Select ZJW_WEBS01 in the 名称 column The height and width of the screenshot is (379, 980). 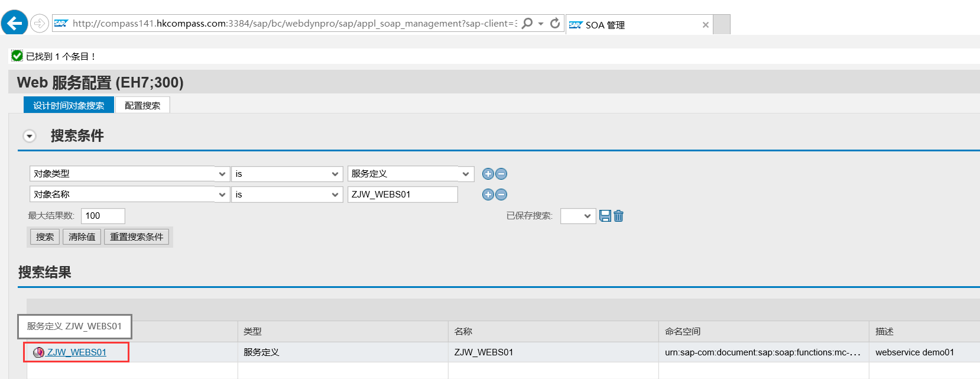click(x=553, y=352)
